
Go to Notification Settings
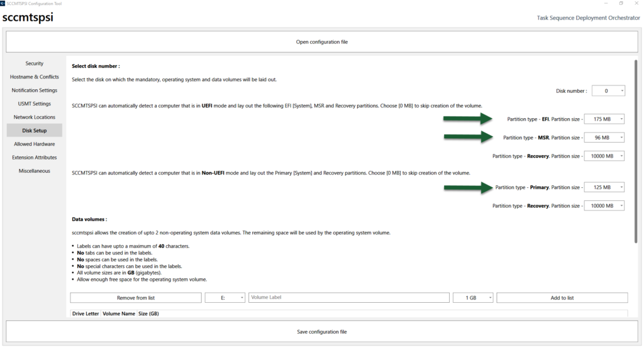[35, 90]
